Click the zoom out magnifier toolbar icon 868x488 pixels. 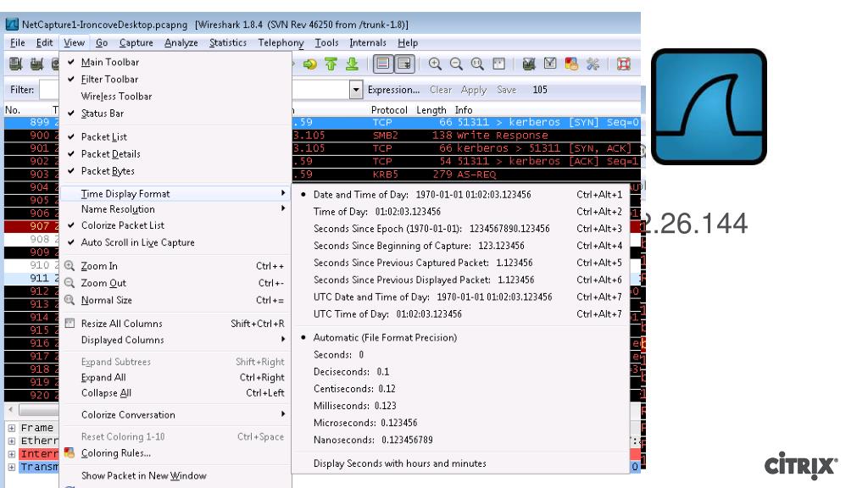pyautogui.click(x=456, y=64)
